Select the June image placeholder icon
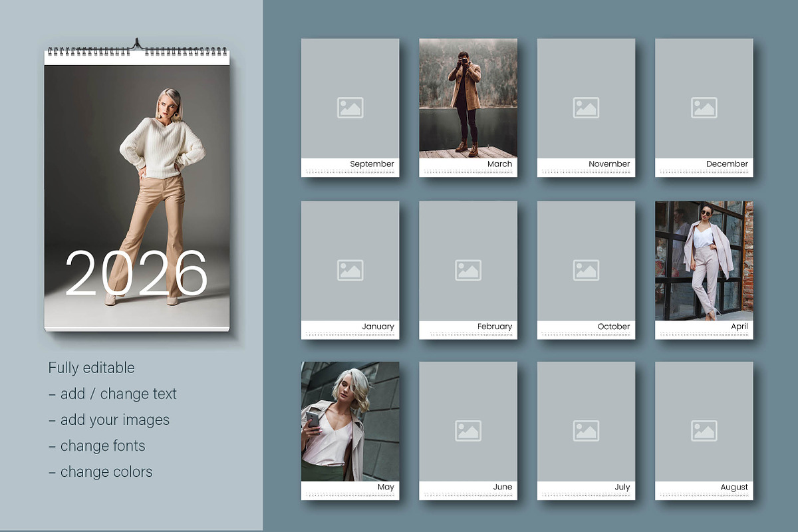The height and width of the screenshot is (532, 798). click(x=468, y=431)
